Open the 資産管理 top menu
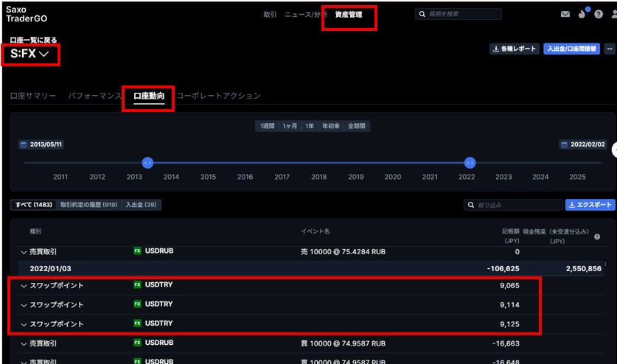The image size is (617, 364). pyautogui.click(x=349, y=15)
